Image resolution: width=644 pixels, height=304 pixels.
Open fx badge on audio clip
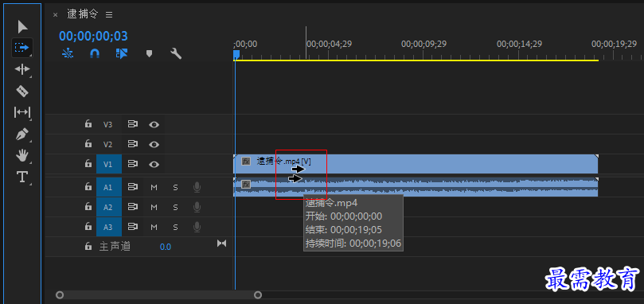(x=246, y=184)
